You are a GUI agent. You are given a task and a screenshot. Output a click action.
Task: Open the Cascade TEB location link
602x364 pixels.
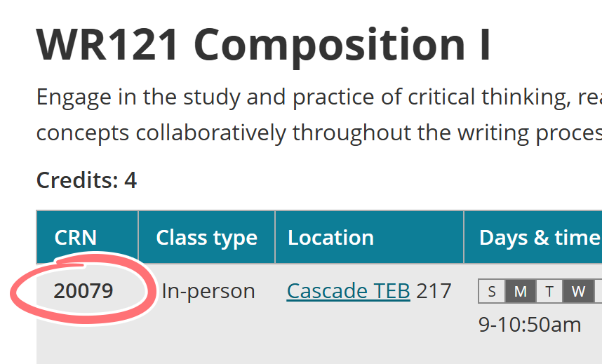click(x=348, y=290)
